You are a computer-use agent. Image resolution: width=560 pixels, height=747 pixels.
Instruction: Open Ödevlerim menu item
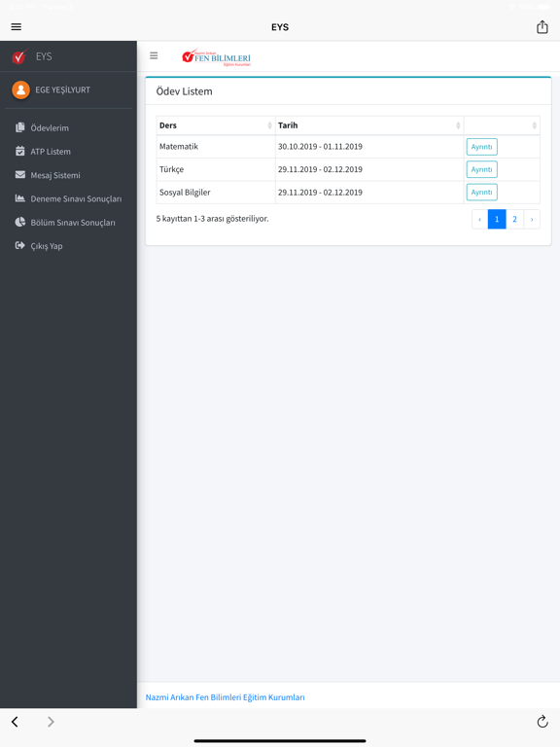click(x=69, y=127)
